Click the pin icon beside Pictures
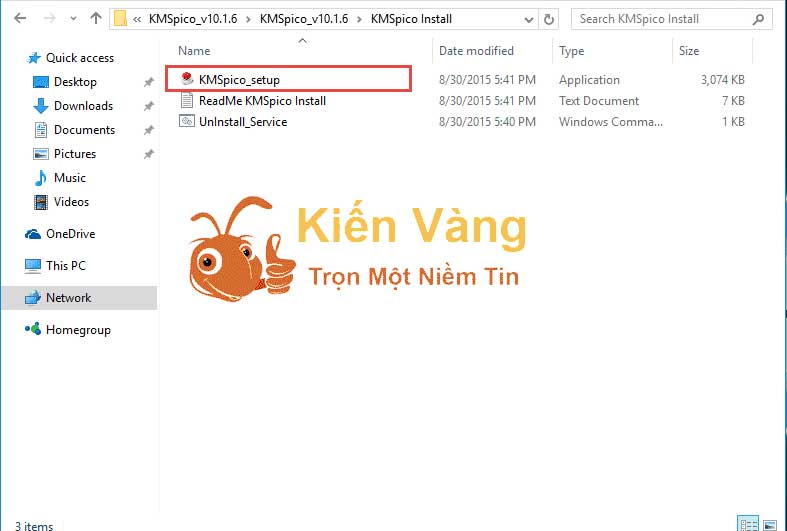This screenshot has width=787, height=531. click(x=149, y=154)
